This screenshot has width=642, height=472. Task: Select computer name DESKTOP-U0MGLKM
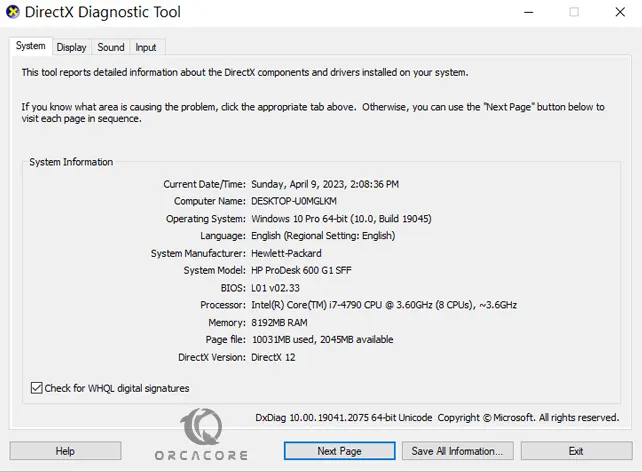294,201
